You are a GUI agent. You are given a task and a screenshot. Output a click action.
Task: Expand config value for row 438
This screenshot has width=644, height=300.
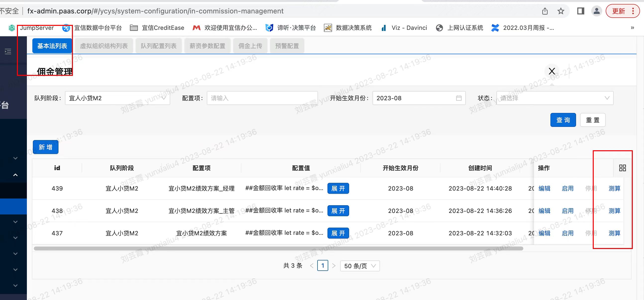(x=338, y=211)
